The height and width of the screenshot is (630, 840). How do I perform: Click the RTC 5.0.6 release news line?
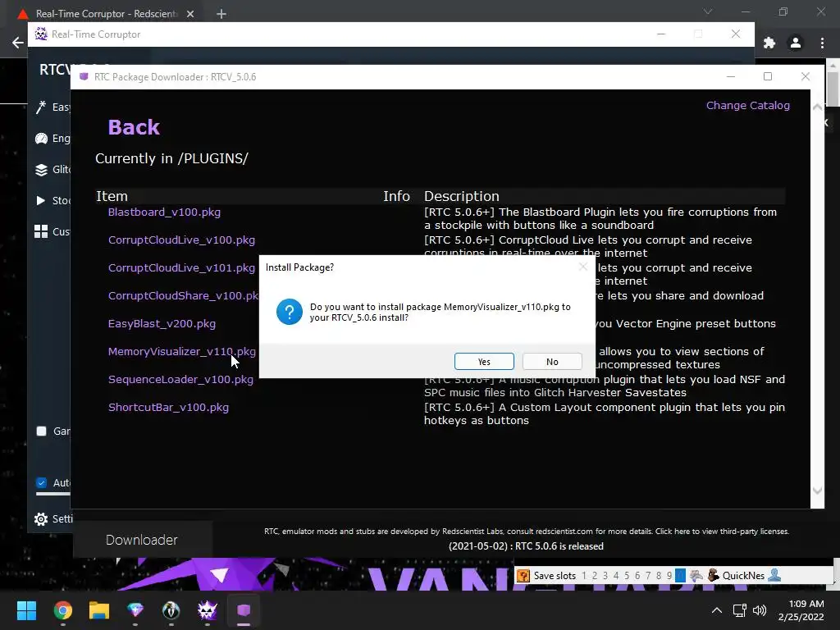point(526,546)
